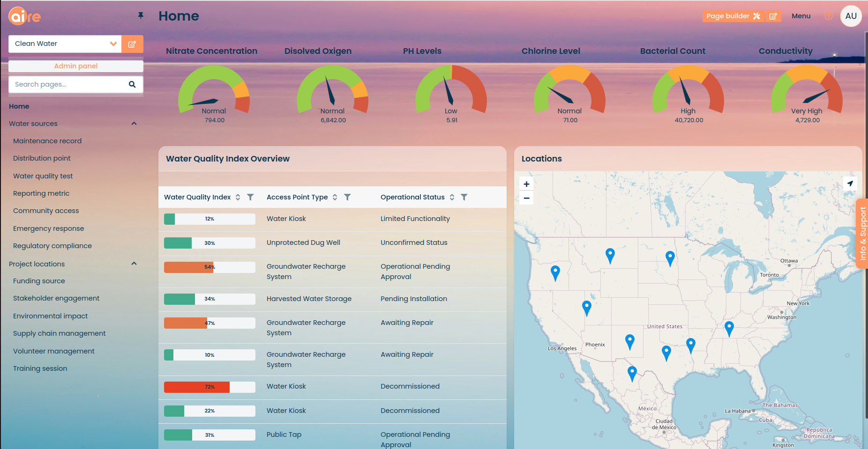The height and width of the screenshot is (449, 868).
Task: Open the Access Point Type filter icon
Action: click(347, 197)
